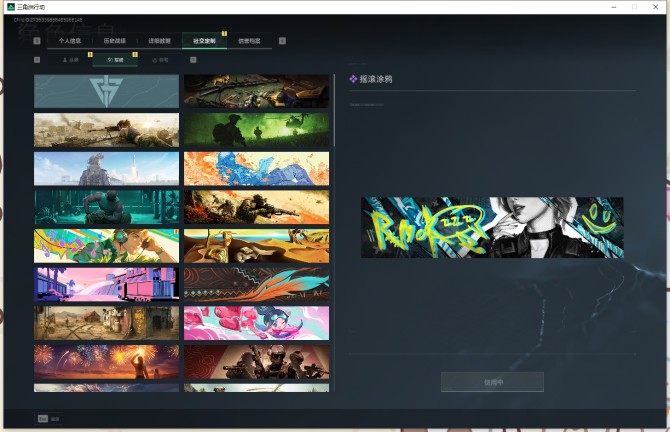Switch to the 历史战绩 tab
This screenshot has width=670, height=432.
tap(115, 41)
